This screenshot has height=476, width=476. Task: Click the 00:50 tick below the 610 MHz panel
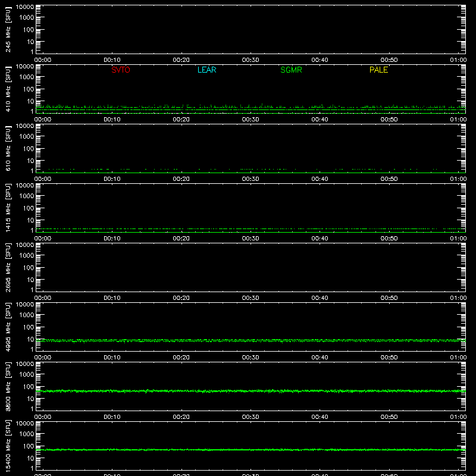[389, 179]
